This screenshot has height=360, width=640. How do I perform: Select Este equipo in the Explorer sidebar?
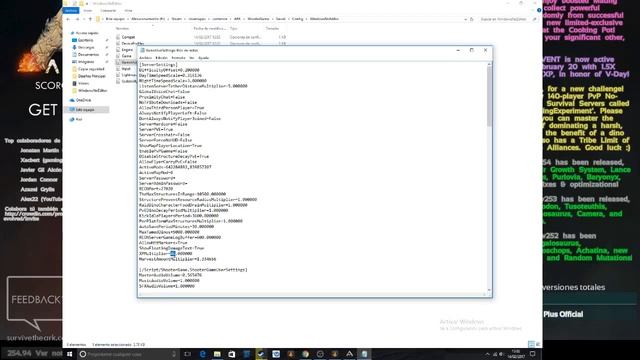click(x=87, y=110)
